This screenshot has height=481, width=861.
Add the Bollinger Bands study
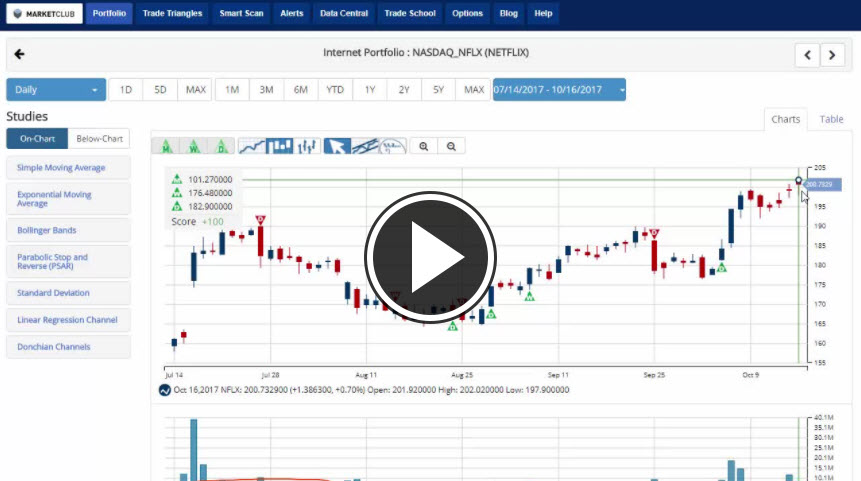pyautogui.click(x=68, y=230)
